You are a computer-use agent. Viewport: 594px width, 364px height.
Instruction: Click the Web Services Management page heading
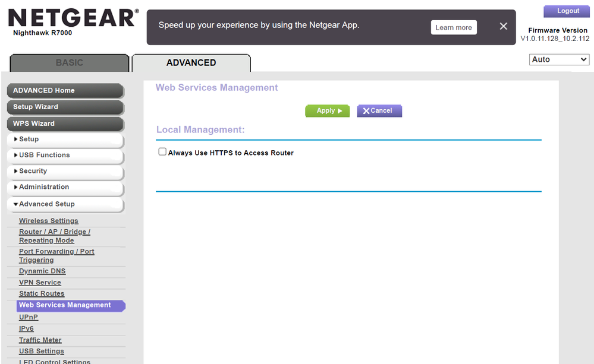click(x=216, y=88)
